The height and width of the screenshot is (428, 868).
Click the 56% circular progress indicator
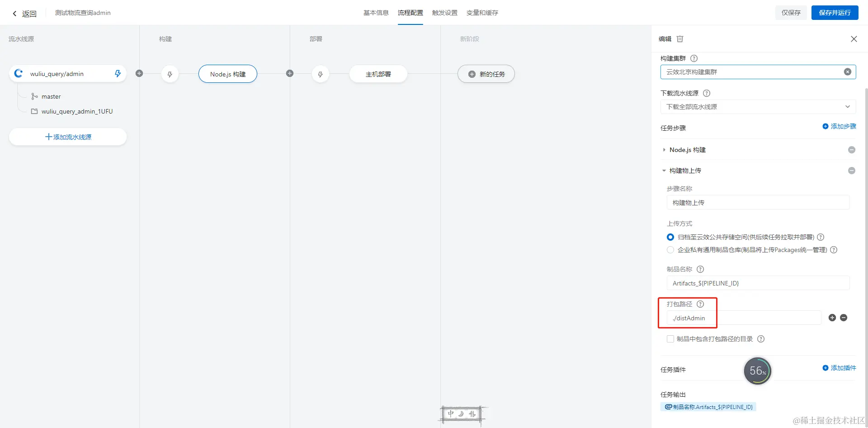point(758,371)
